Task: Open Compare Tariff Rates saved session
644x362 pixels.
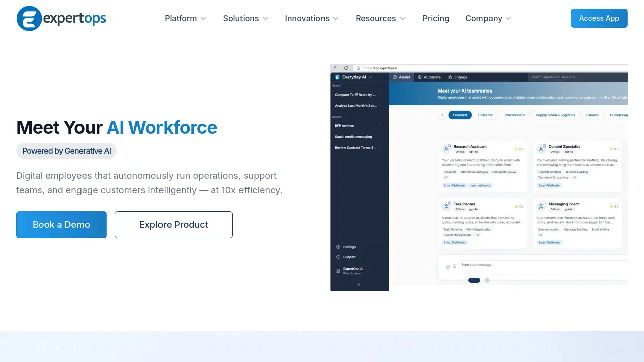Action: click(355, 95)
